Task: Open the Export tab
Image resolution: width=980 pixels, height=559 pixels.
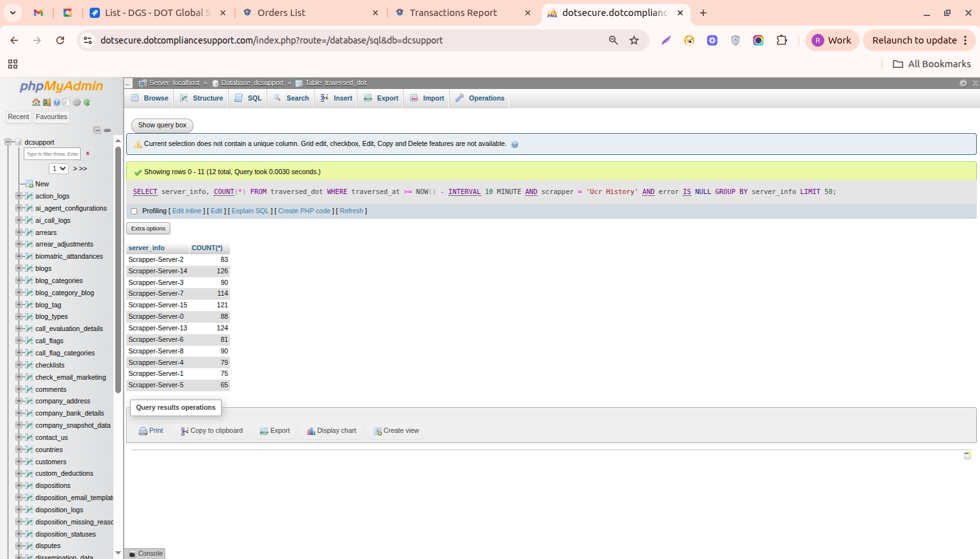Action: point(381,99)
